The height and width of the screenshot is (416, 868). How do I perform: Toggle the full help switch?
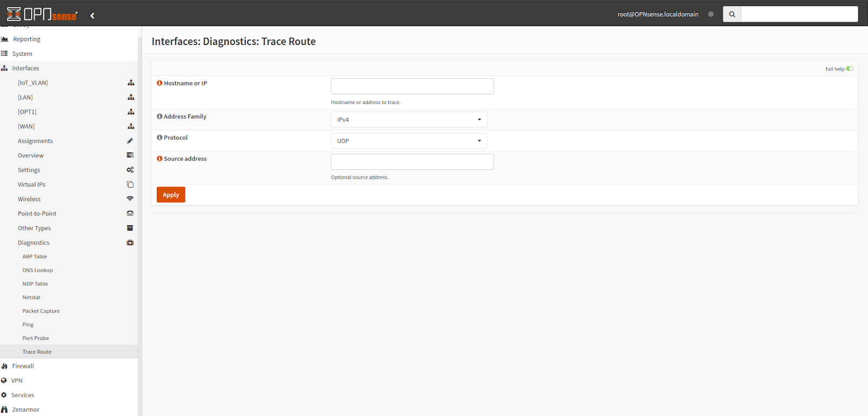(x=850, y=68)
